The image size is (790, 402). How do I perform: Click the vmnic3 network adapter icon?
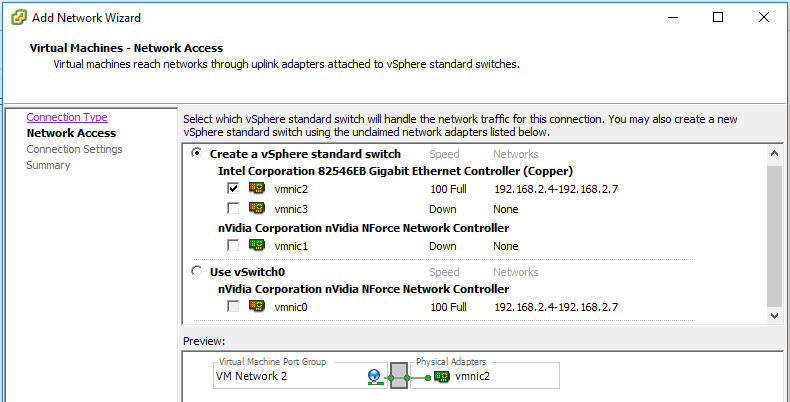pos(257,209)
